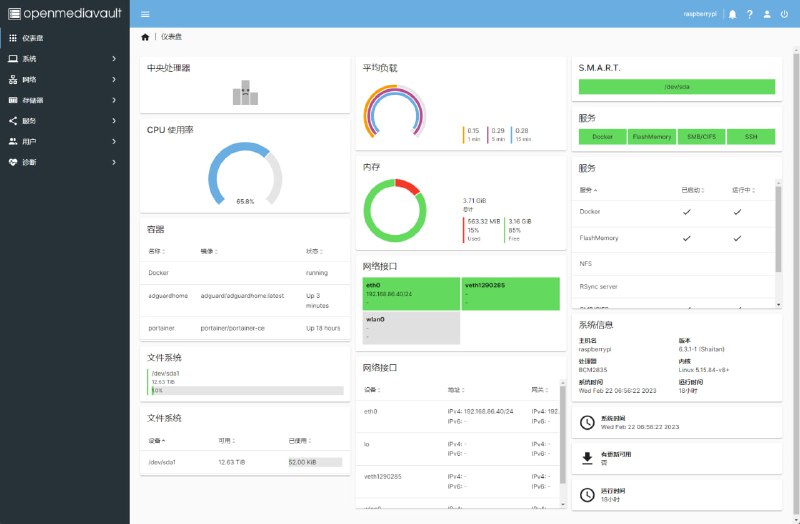Click the power icon in header
This screenshot has width=800, height=524.
[783, 14]
